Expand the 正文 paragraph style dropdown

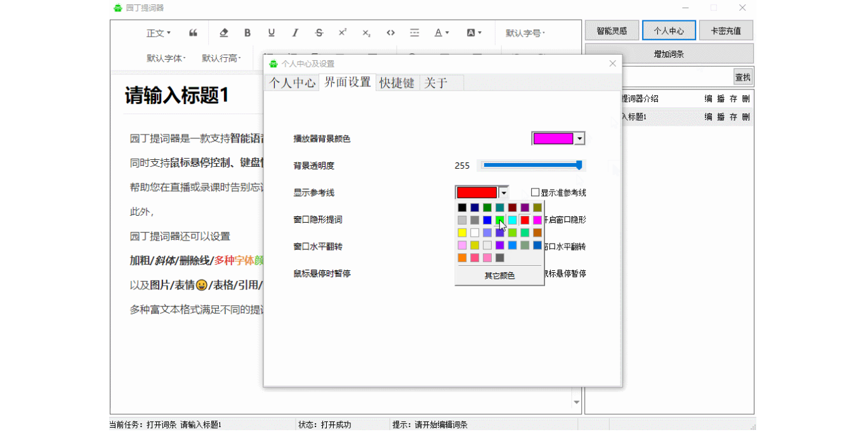(159, 33)
